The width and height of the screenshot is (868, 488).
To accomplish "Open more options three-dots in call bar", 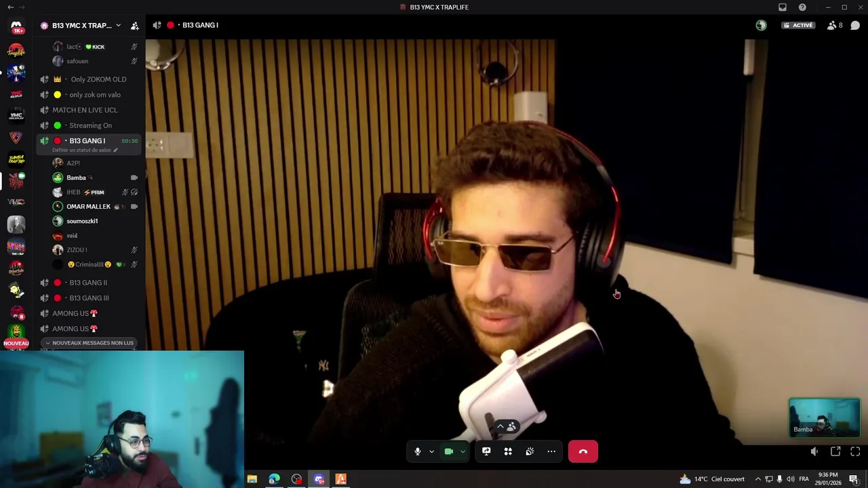I will pyautogui.click(x=551, y=451).
